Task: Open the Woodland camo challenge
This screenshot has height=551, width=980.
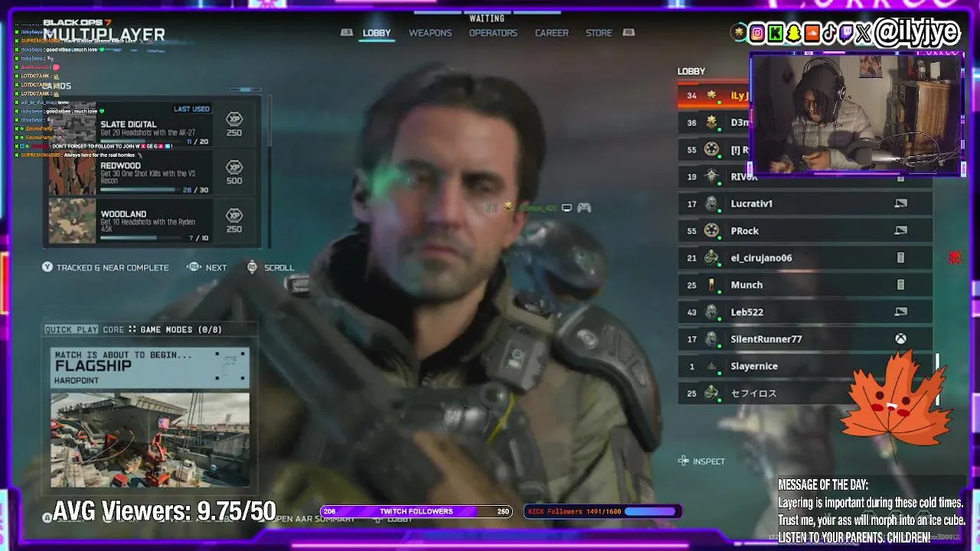Action: [x=152, y=221]
